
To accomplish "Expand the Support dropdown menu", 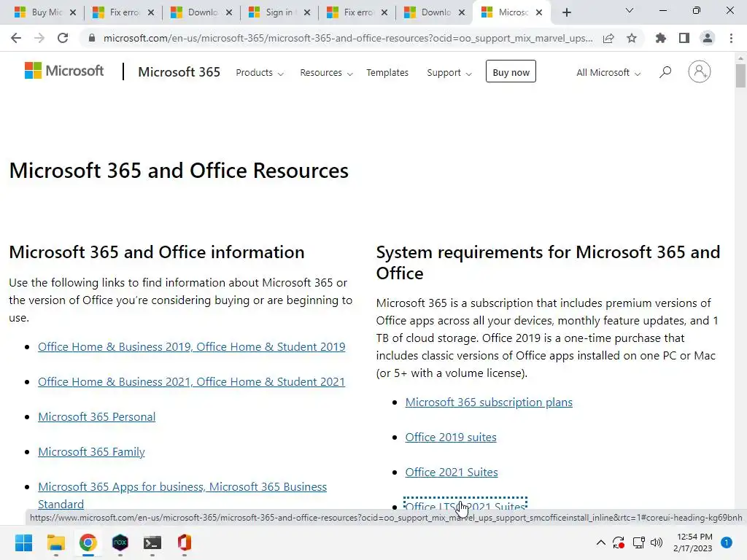I will click(x=449, y=73).
